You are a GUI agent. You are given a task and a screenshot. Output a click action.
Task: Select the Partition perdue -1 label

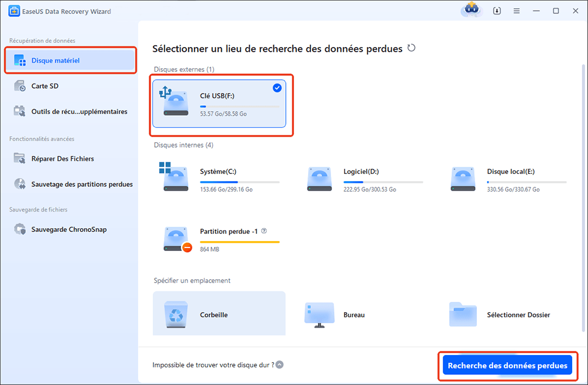coord(229,232)
